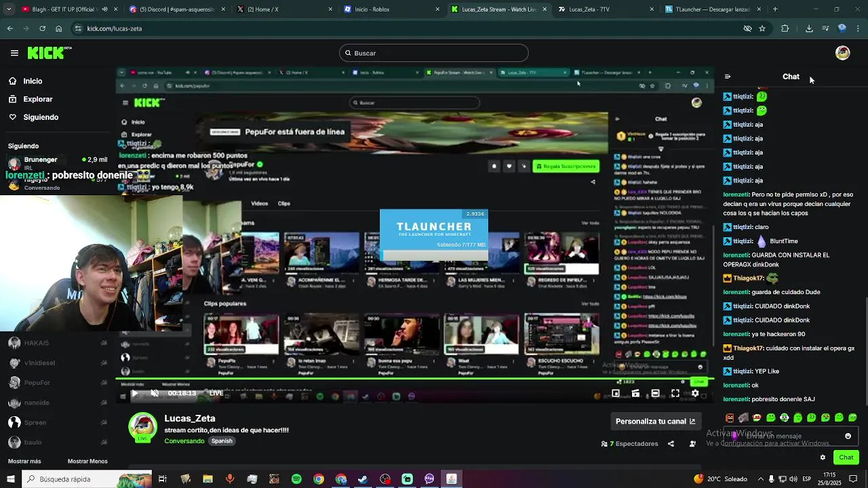Open Steam from the taskbar
The width and height of the screenshot is (868, 488).
tap(363, 479)
